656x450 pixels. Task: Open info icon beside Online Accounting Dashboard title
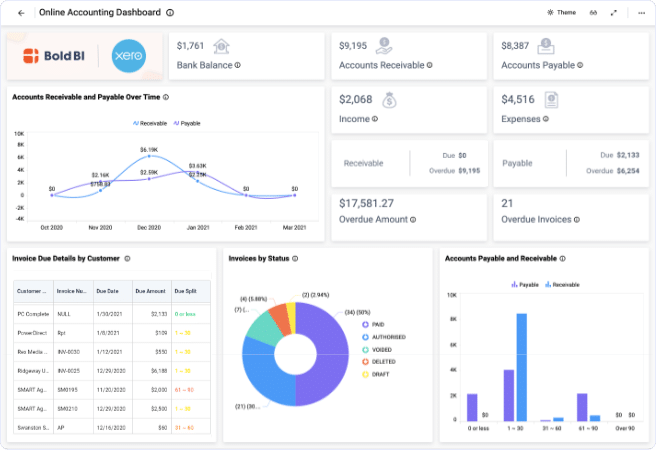(x=170, y=13)
